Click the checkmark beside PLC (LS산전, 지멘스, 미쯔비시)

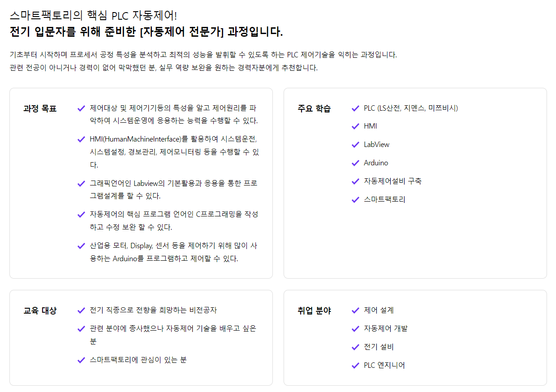point(355,108)
